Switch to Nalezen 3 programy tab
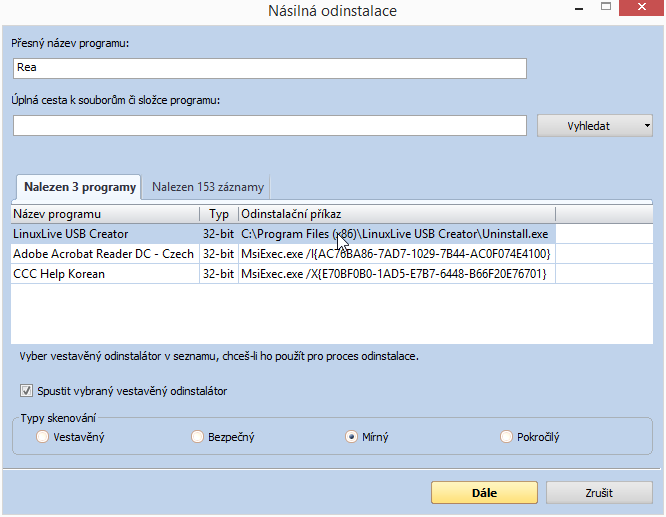This screenshot has width=666, height=517. point(79,187)
